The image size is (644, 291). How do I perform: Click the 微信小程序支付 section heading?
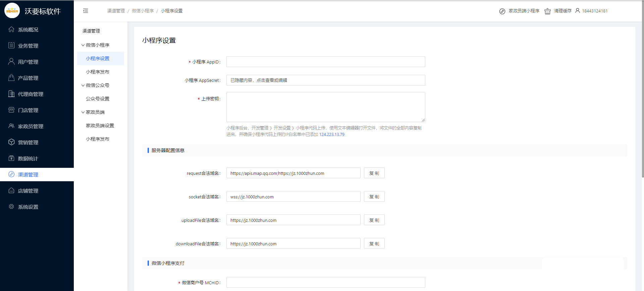[168, 263]
